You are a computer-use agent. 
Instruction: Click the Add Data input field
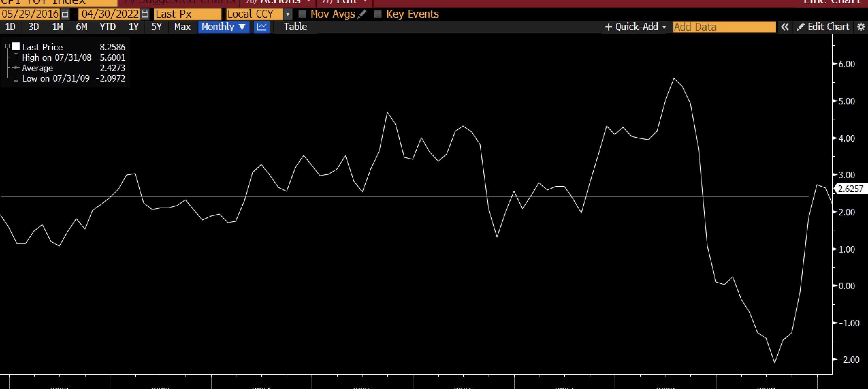[724, 27]
